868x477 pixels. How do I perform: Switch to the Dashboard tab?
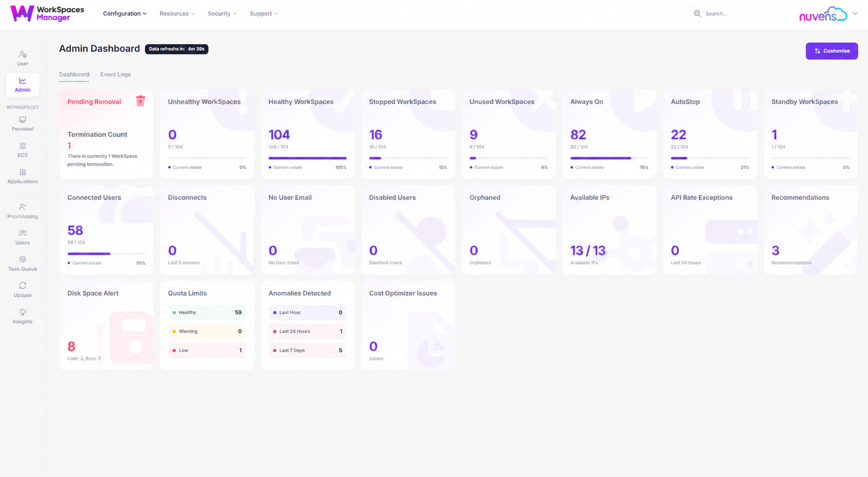[74, 74]
